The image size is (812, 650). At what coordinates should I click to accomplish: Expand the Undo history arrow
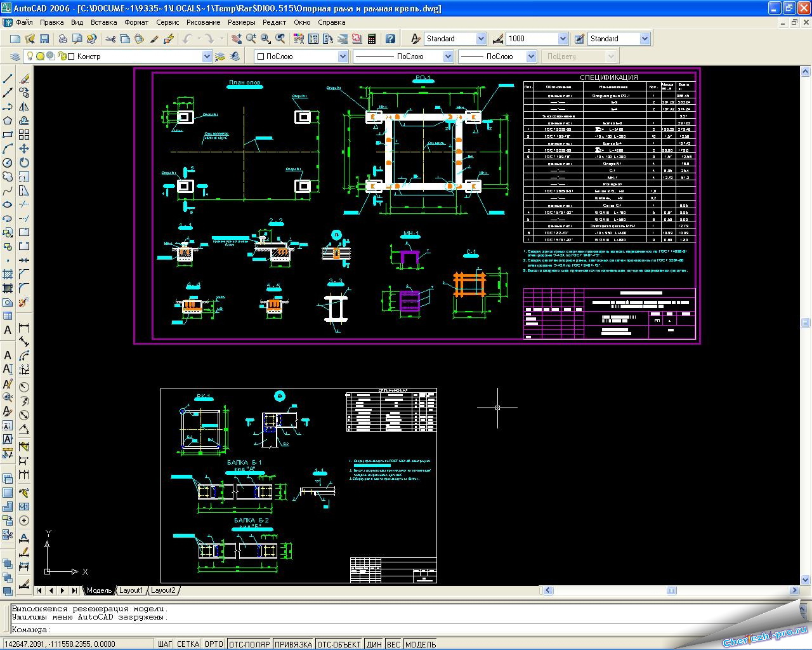199,39
